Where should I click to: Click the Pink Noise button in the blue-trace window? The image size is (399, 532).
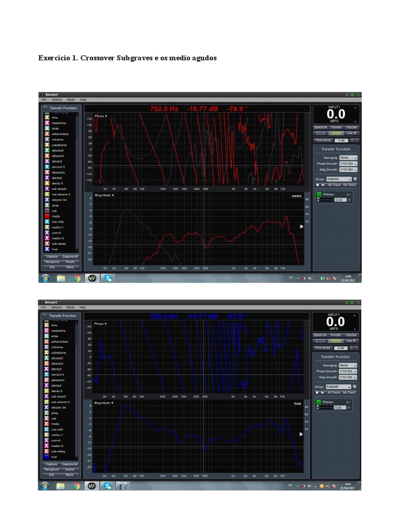click(323, 348)
